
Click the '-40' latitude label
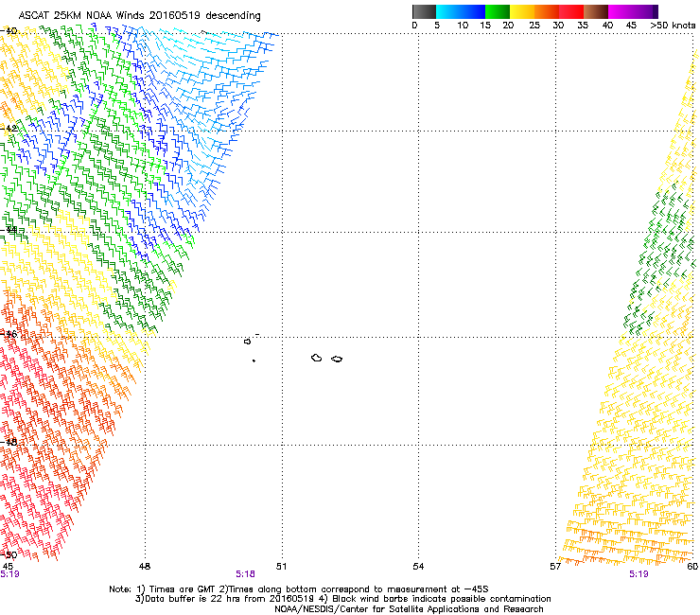[x=9, y=31]
